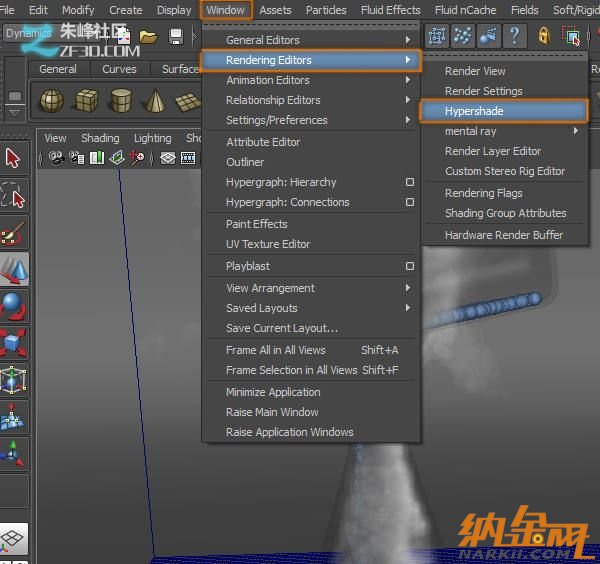Click the particle dots icon in the toolbar
Image resolution: width=600 pixels, height=564 pixels.
coord(462,36)
